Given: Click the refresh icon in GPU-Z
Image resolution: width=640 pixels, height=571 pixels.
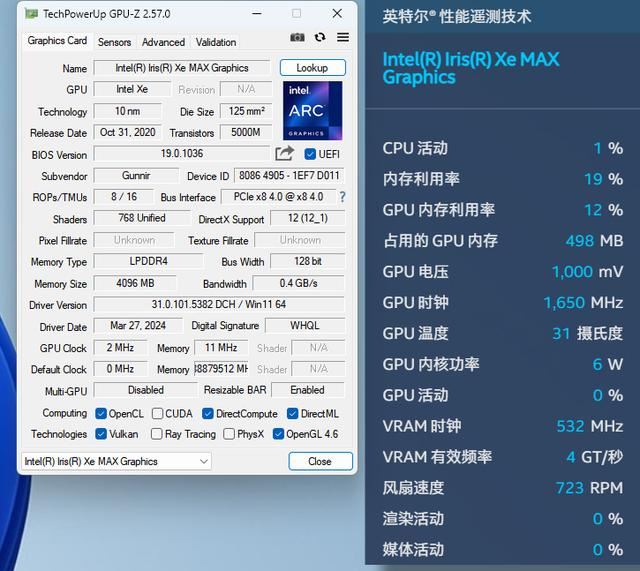Looking at the screenshot, I should pyautogui.click(x=320, y=38).
